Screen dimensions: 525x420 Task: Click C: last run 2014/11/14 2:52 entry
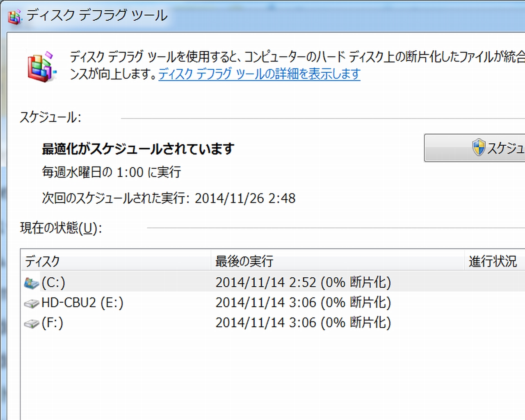click(x=303, y=282)
